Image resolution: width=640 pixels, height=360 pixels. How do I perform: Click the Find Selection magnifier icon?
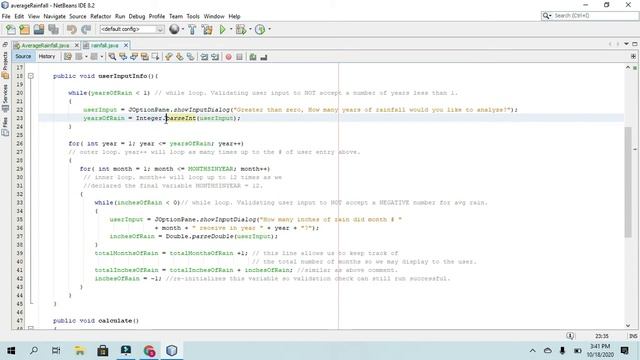pos(112,57)
